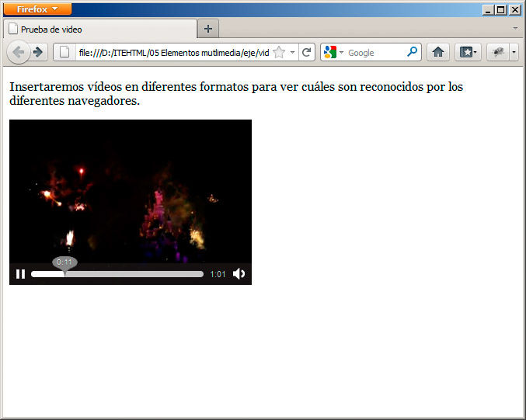Open the Home page
Image resolution: width=526 pixels, height=420 pixels.
pos(438,52)
